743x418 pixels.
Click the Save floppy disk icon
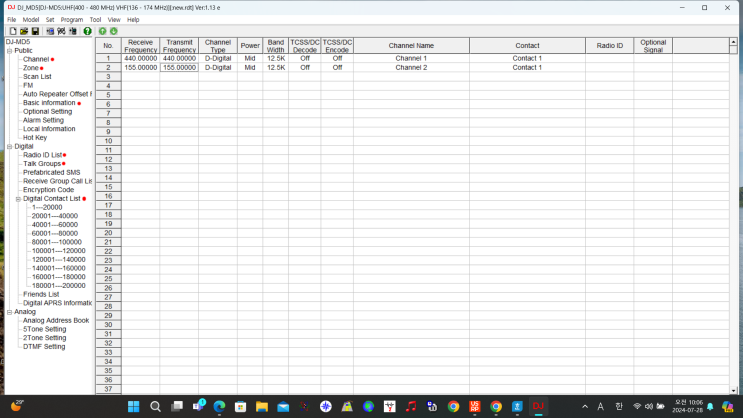[35, 31]
